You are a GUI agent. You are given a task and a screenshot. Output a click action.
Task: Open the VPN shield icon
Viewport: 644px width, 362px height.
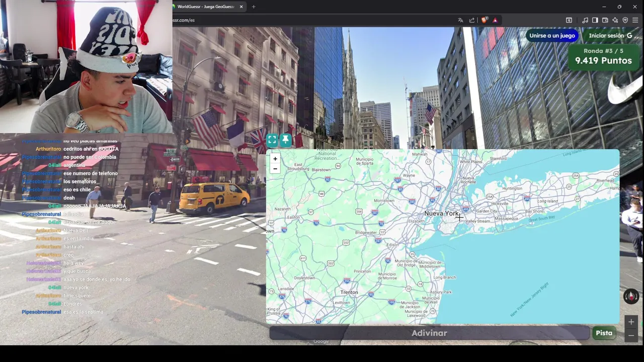tap(625, 20)
